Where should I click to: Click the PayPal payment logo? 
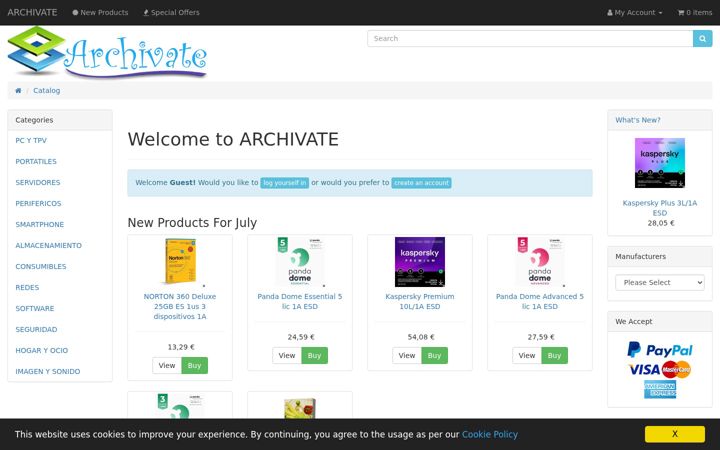pyautogui.click(x=660, y=350)
